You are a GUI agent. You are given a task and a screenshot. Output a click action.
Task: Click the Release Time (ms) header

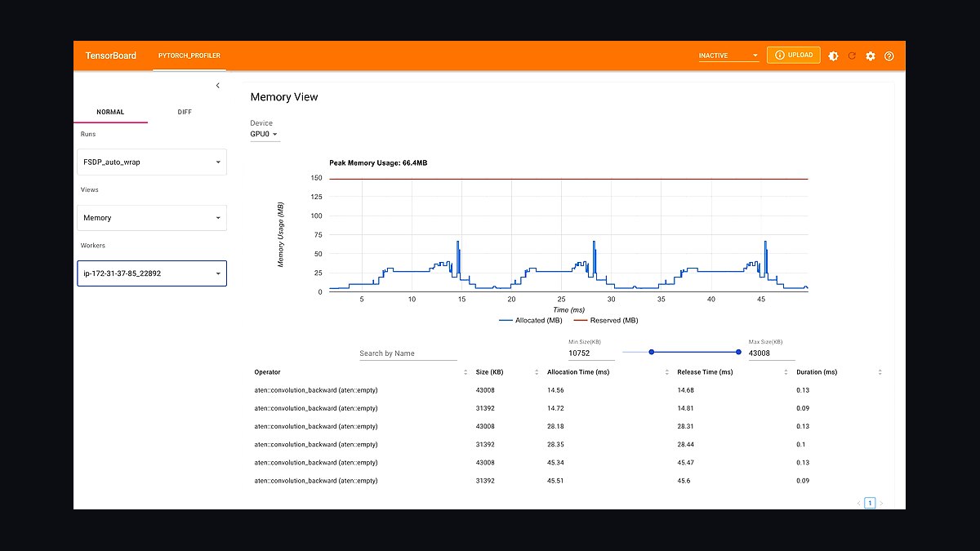(705, 372)
